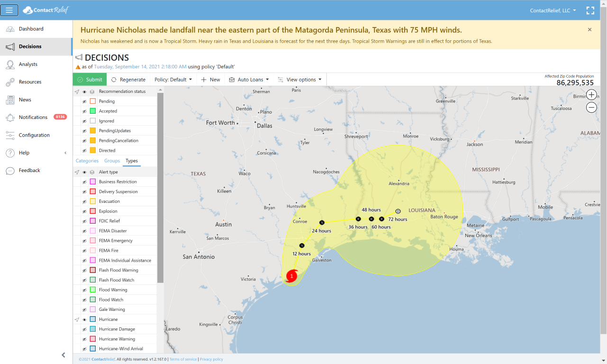Switch to the Types tab
This screenshot has width=607, height=364.
click(x=132, y=161)
